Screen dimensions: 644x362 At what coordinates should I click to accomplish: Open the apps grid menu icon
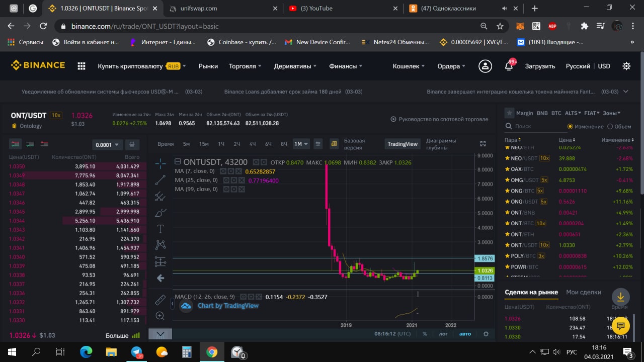82,66
